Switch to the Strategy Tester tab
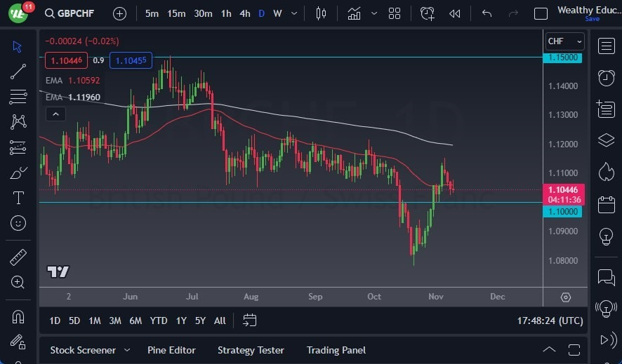Image resolution: width=622 pixels, height=364 pixels. (x=251, y=350)
